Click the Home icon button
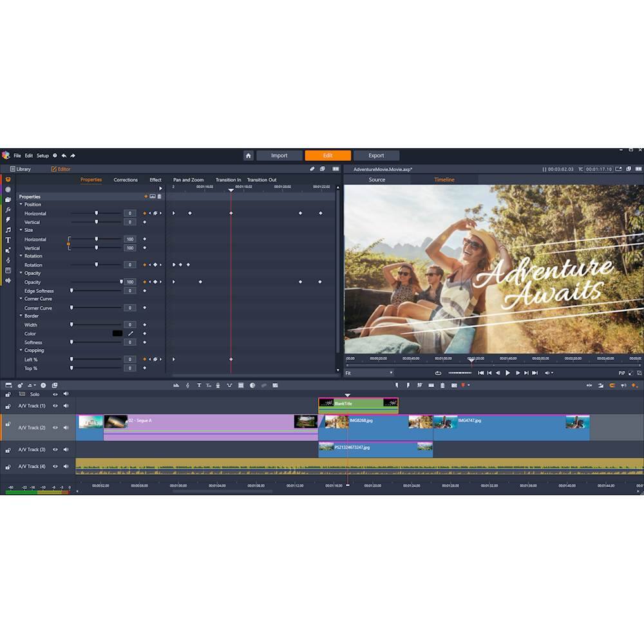 248,155
